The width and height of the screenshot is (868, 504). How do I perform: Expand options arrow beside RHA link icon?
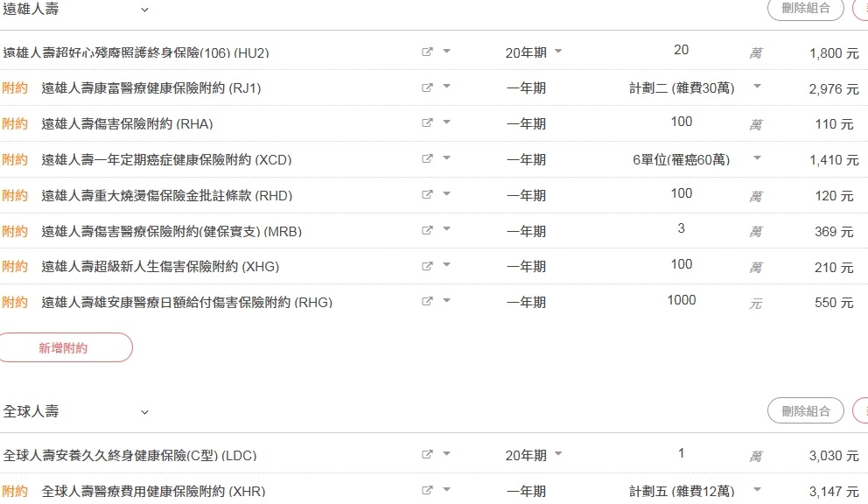click(x=447, y=122)
